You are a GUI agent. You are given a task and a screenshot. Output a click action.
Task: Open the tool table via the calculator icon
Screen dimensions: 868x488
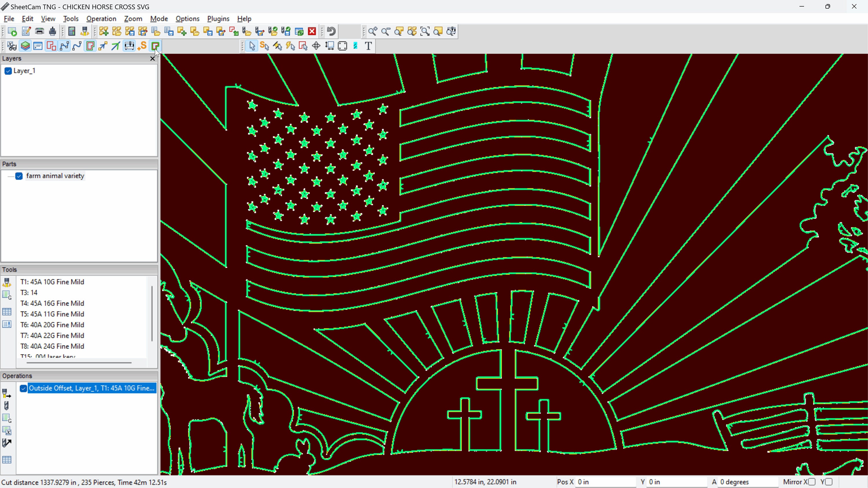point(72,31)
